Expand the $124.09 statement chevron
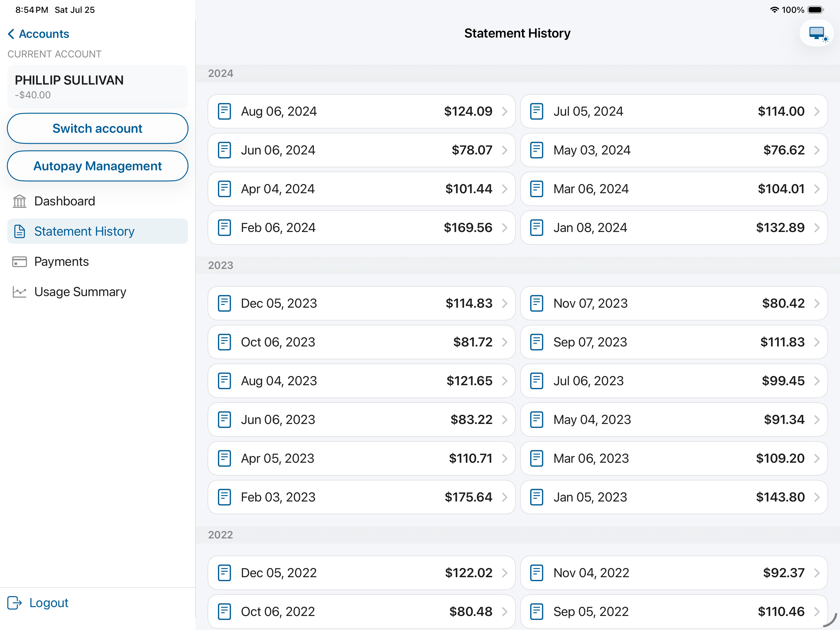840x630 pixels. (505, 111)
